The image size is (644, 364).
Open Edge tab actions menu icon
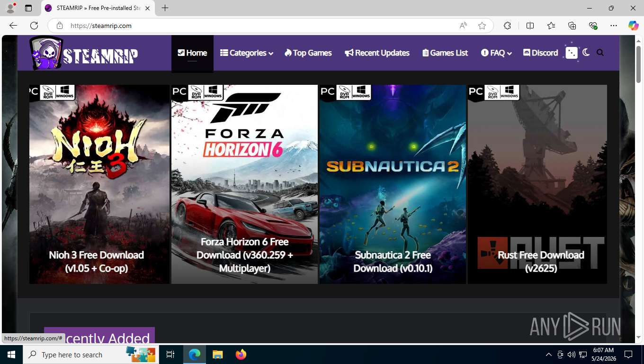[x=28, y=8]
